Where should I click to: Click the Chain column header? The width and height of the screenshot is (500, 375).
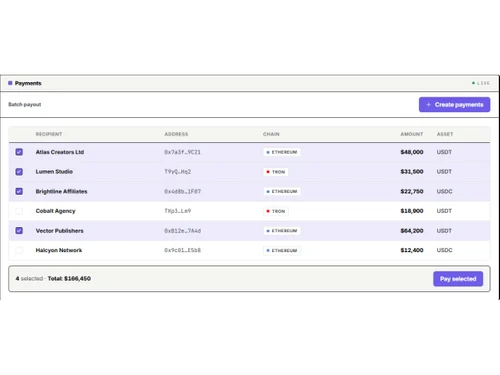271,134
